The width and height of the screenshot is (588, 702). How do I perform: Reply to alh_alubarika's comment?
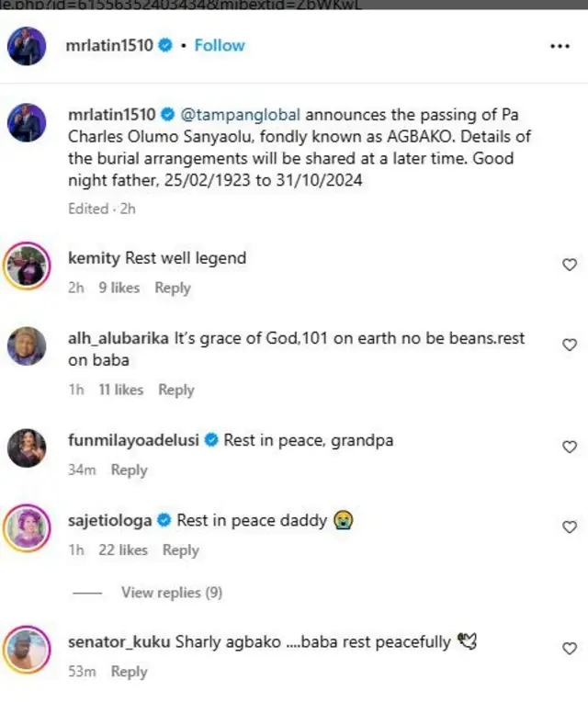point(176,390)
